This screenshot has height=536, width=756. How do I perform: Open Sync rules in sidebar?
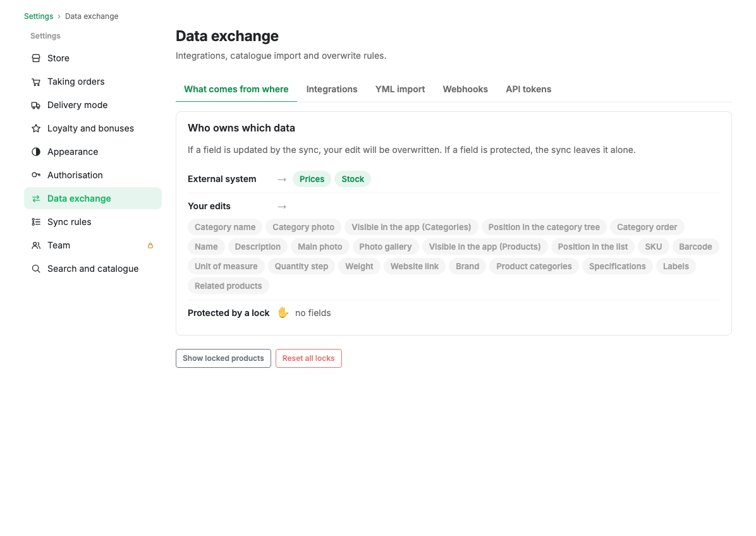[92, 222]
